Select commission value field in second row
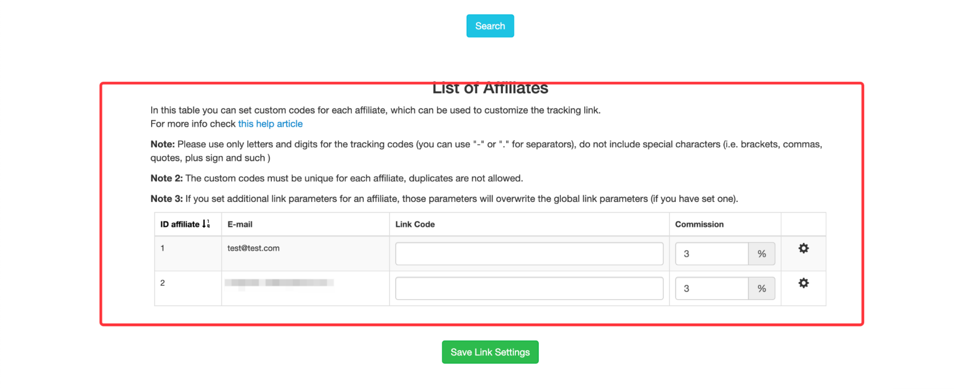 pyautogui.click(x=712, y=288)
